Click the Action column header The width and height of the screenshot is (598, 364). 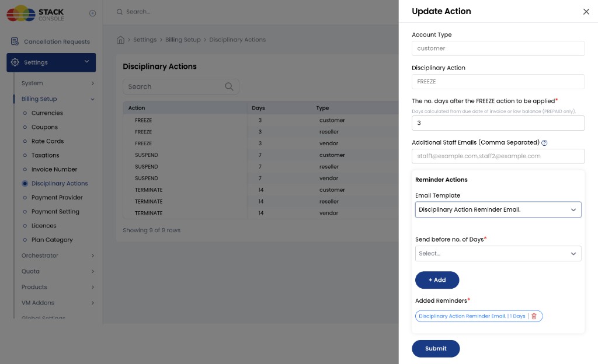(137, 108)
